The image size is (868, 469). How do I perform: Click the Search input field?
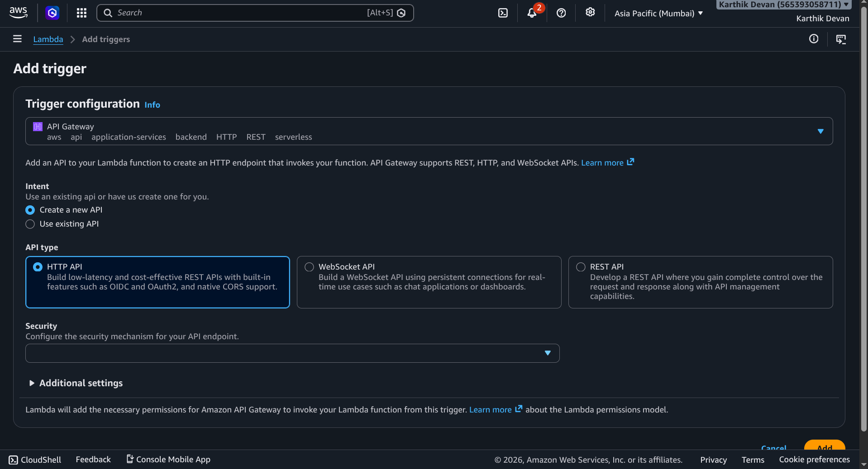[x=255, y=13]
